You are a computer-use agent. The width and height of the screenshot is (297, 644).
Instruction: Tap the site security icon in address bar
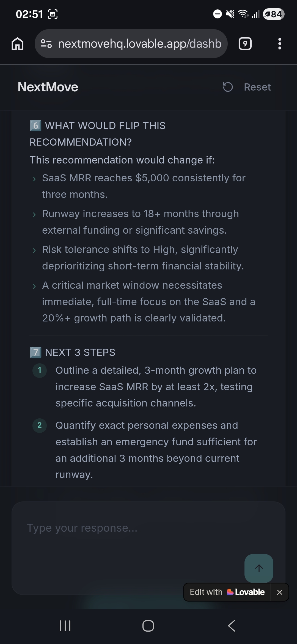tap(46, 43)
